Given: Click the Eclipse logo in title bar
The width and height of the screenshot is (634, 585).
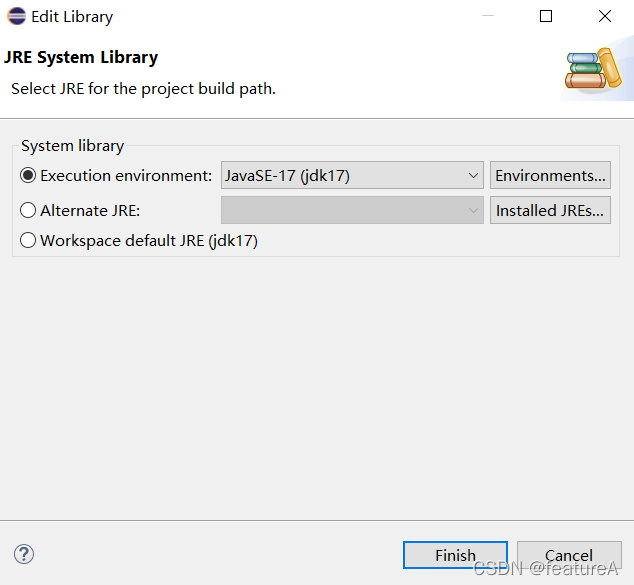Looking at the screenshot, I should pos(16,17).
